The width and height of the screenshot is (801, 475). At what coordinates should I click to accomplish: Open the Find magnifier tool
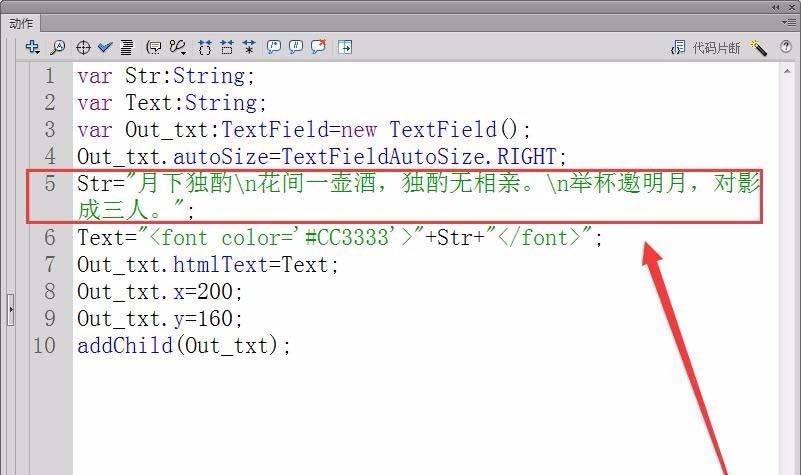58,48
